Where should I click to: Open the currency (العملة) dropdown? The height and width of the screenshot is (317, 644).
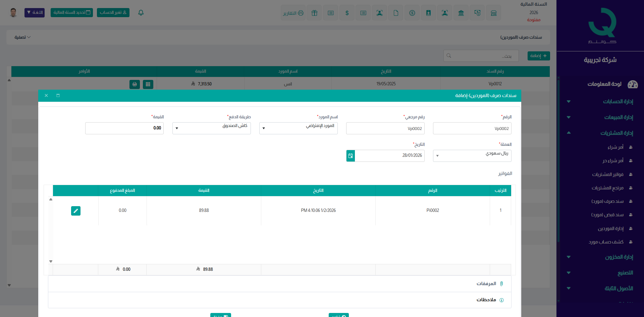click(472, 156)
